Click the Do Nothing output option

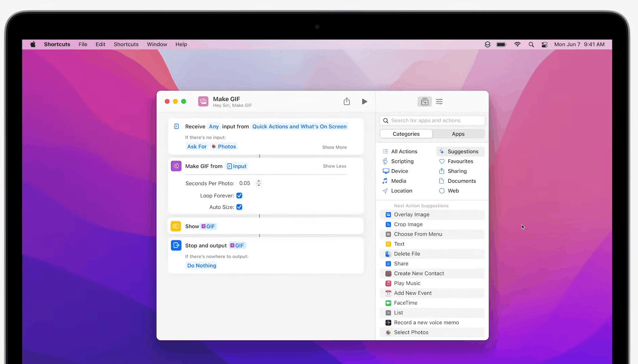[x=201, y=265]
